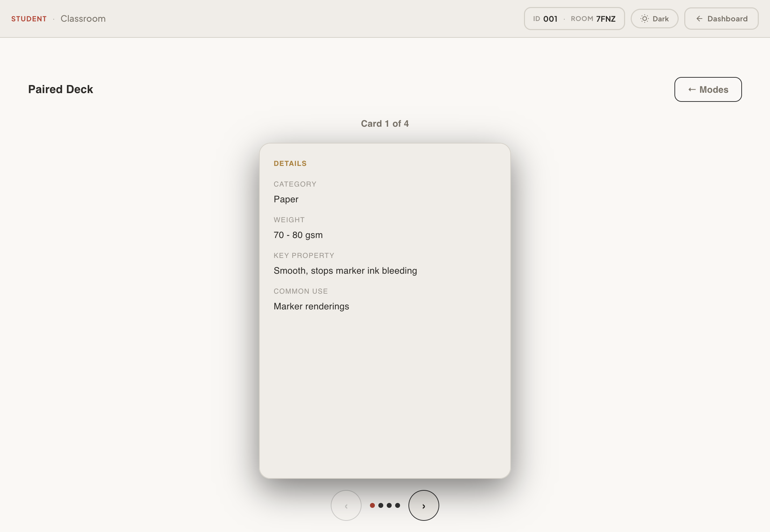770x532 pixels.
Task: Flip the Details card
Action: [x=385, y=311]
